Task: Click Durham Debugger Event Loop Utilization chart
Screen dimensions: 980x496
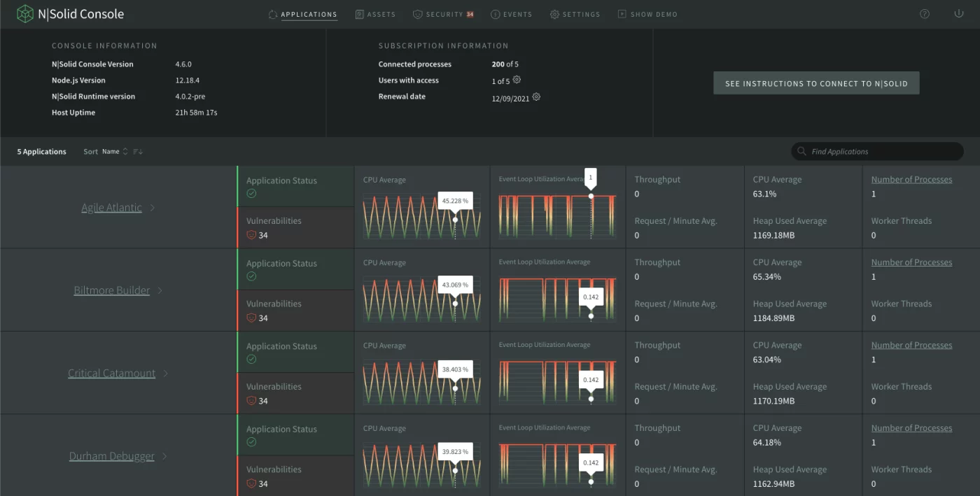Action: click(557, 465)
